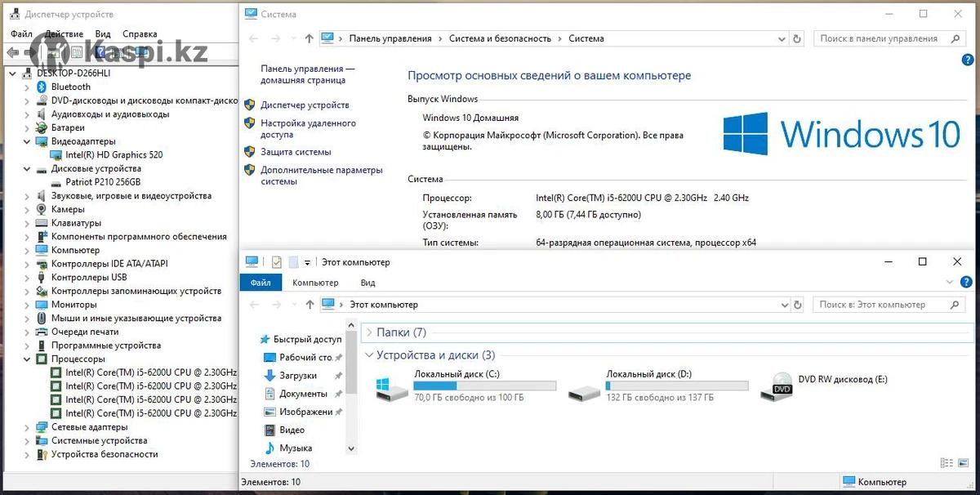Open the Файл menu in Device Manager

[x=21, y=34]
